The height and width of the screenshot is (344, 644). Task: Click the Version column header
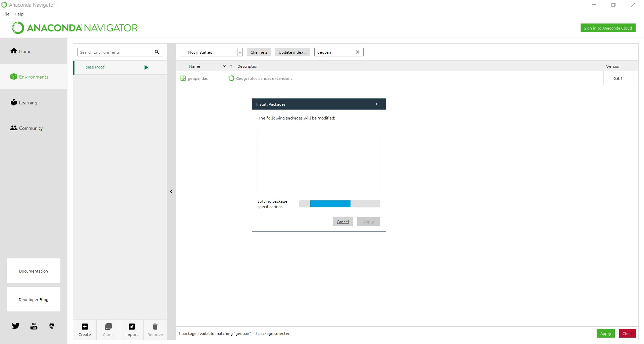point(613,66)
